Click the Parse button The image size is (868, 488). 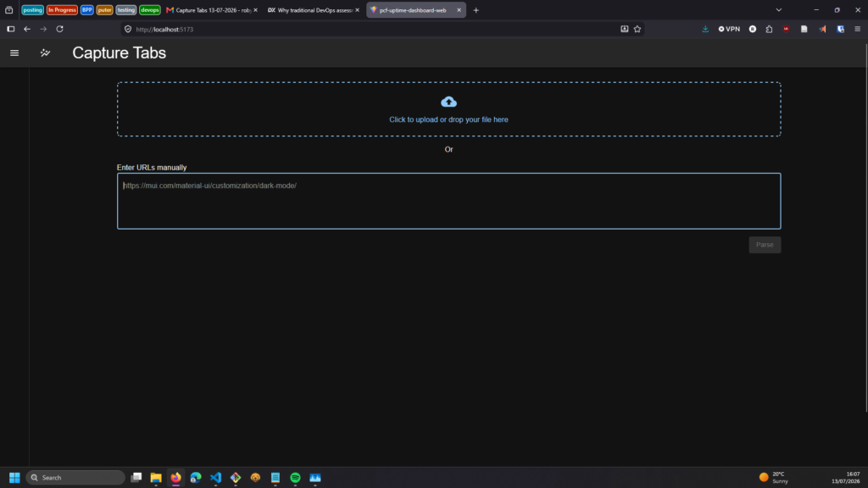[x=765, y=245]
